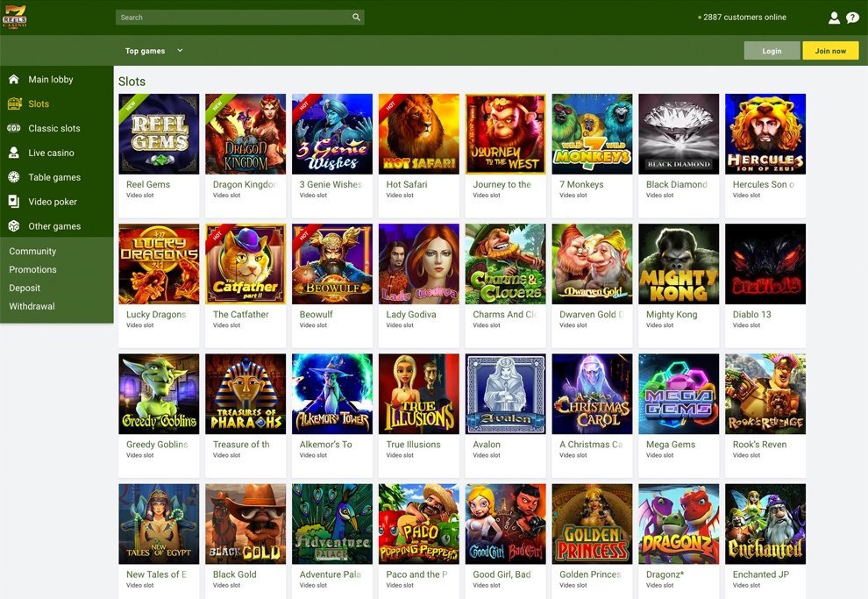Open the Enchanted JP thumbnail
The width and height of the screenshot is (868, 599).
765,524
